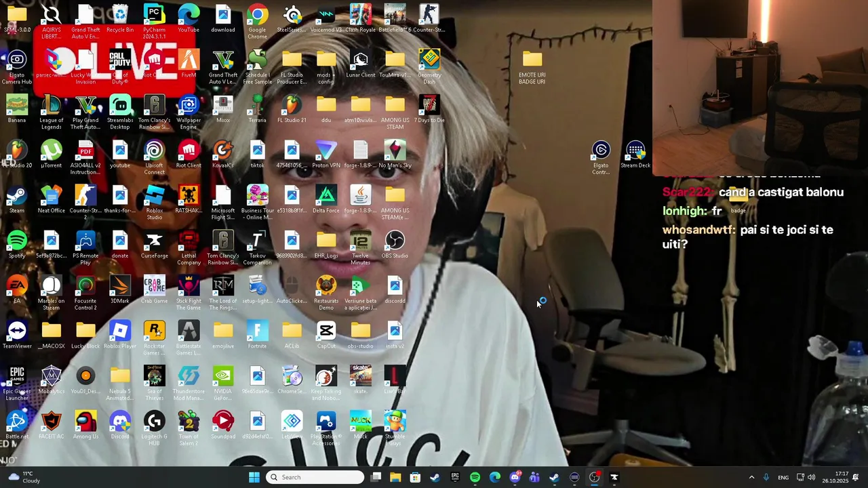Open Task View from the taskbar

click(x=376, y=477)
